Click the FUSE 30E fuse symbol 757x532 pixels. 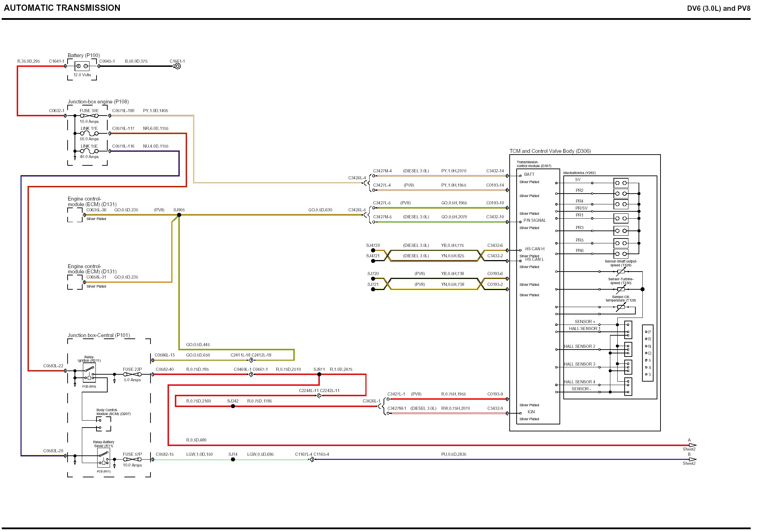pos(89,116)
